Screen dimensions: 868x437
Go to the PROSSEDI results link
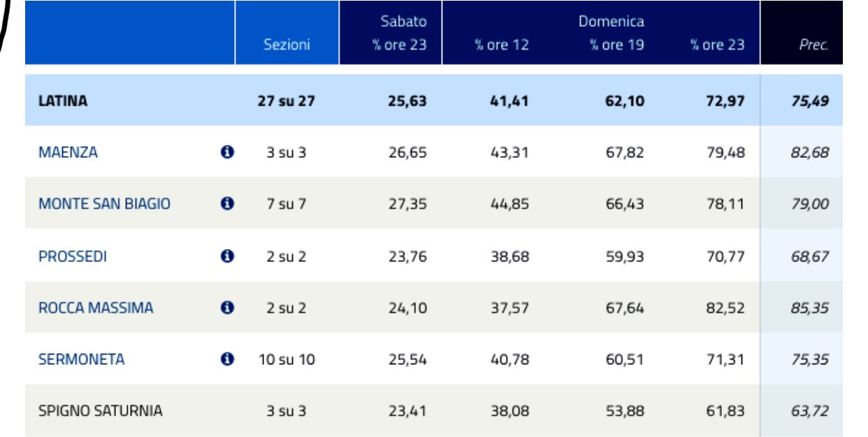coord(73,255)
